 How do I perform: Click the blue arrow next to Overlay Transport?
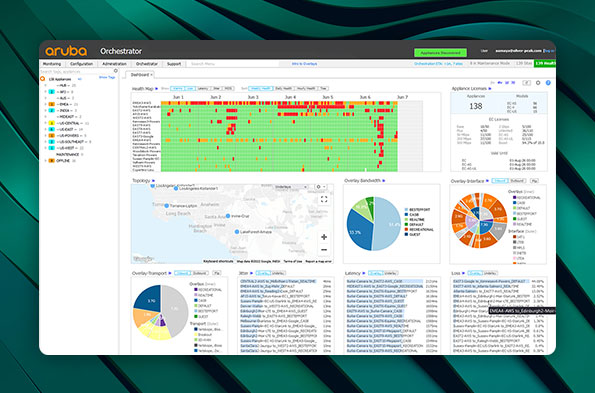(170, 273)
